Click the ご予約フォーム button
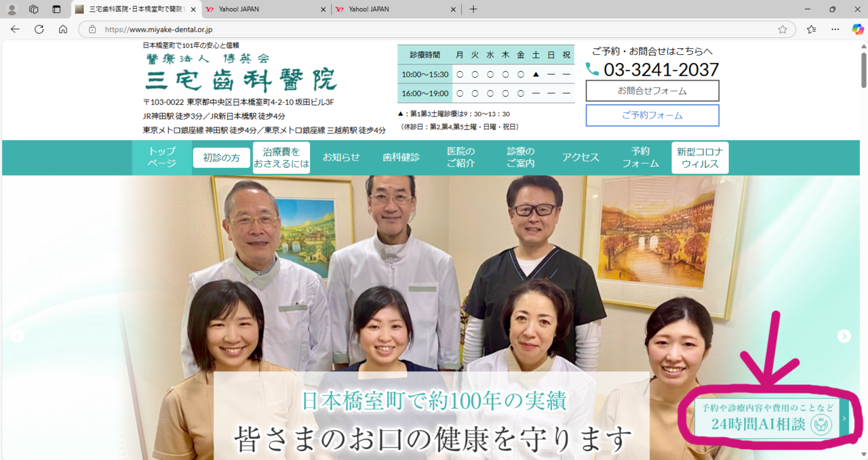868x460 pixels. click(652, 115)
